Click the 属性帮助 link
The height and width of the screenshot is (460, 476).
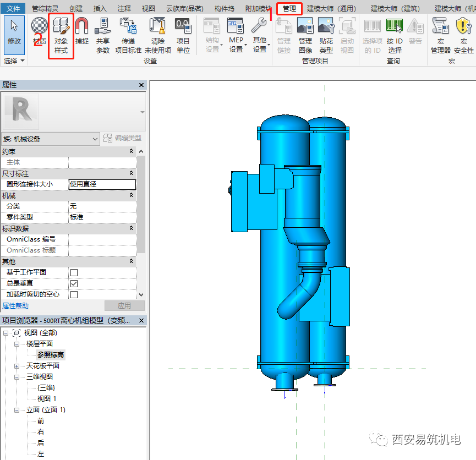(15, 306)
